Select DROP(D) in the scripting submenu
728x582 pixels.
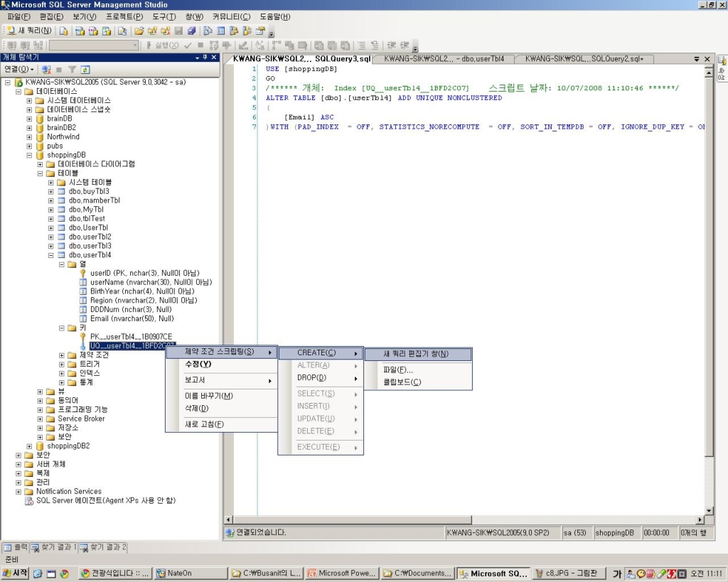(321, 378)
